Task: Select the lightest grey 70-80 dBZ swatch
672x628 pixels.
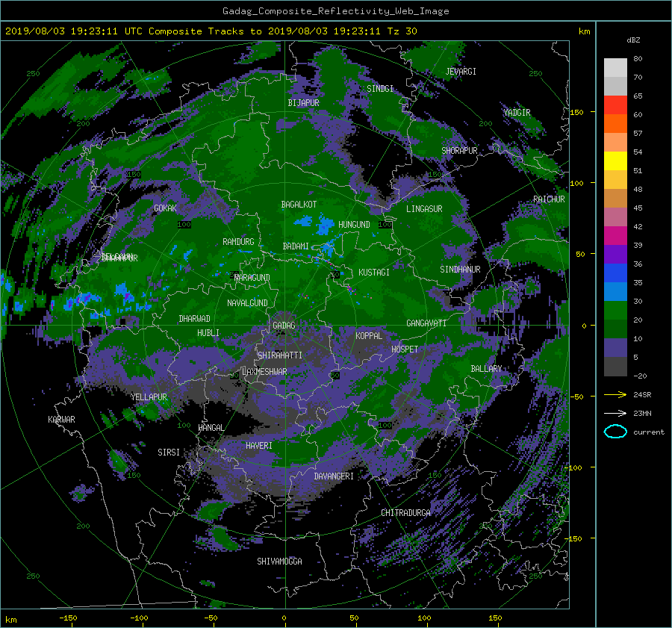Action: point(615,68)
